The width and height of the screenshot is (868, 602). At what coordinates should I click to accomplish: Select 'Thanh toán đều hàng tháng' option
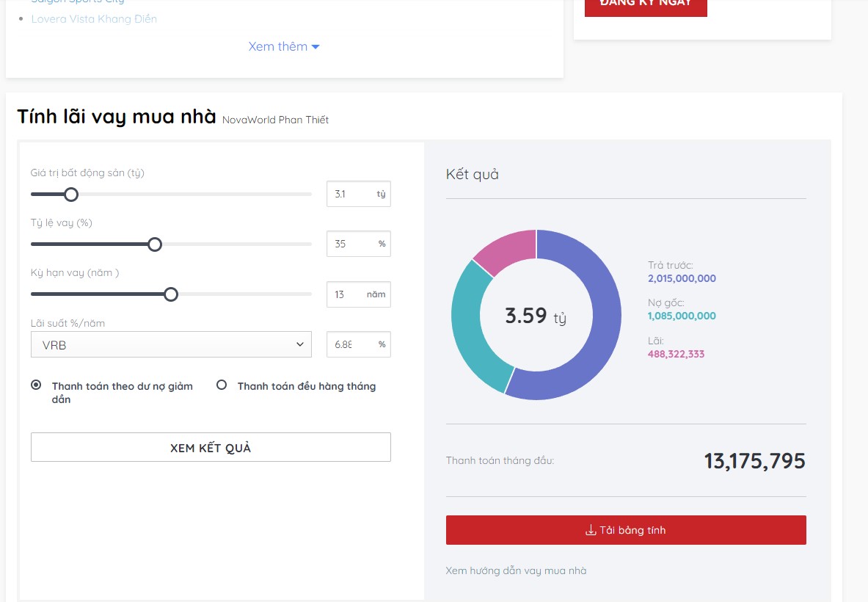(x=221, y=385)
